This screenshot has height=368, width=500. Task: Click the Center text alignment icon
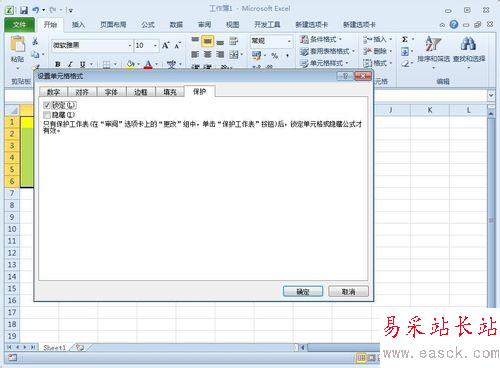pos(207,54)
